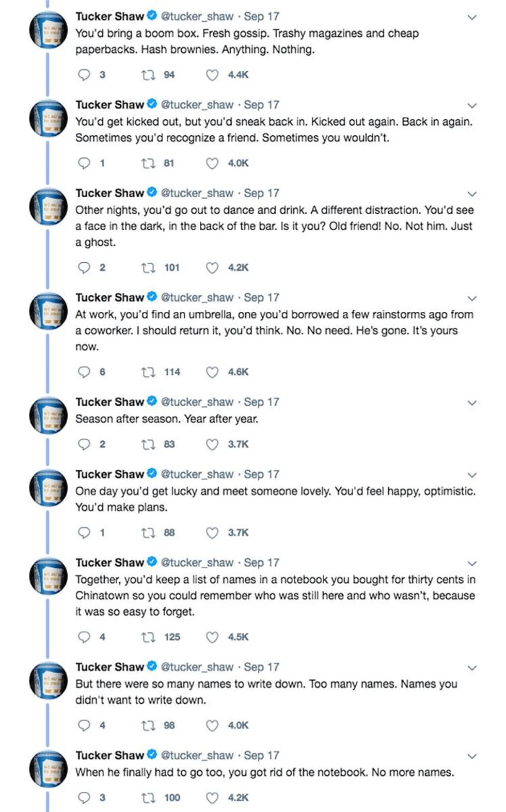Open chevron menu on 'No more names' tweet
Image resolution: width=506 pixels, height=812 pixels.
[471, 756]
